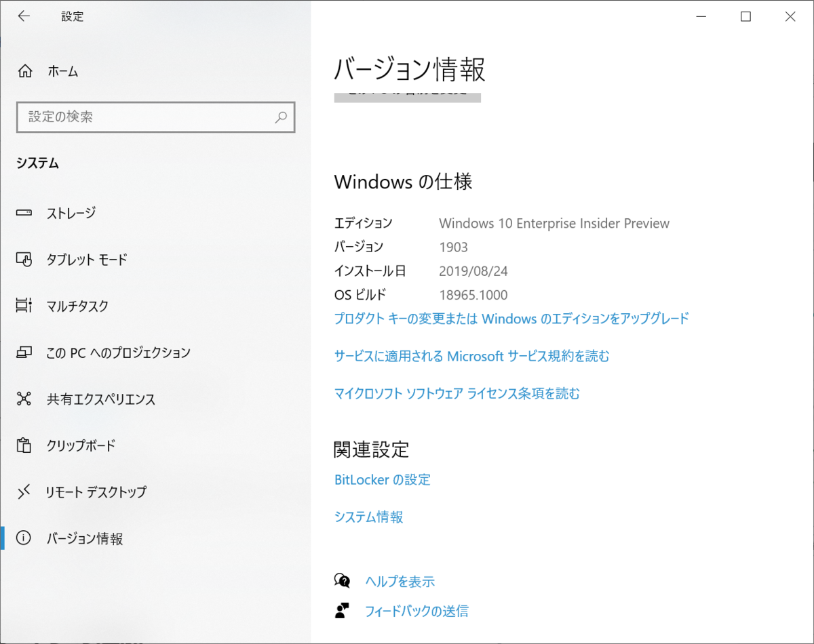
Task: Click the 設定の検索 search field
Action: [155, 117]
